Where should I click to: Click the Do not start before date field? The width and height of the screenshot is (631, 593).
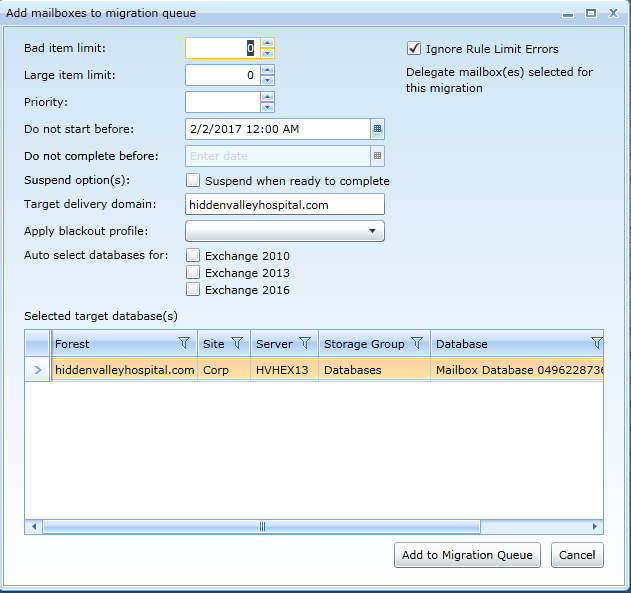278,129
